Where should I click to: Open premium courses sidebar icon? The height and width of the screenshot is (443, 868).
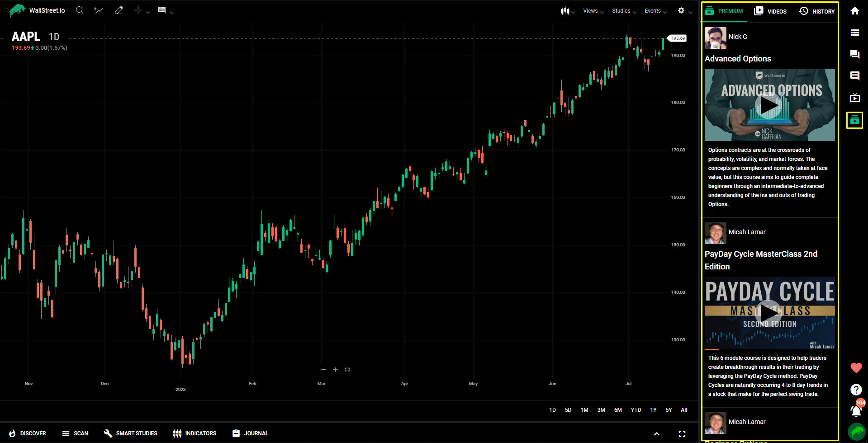coord(855,120)
